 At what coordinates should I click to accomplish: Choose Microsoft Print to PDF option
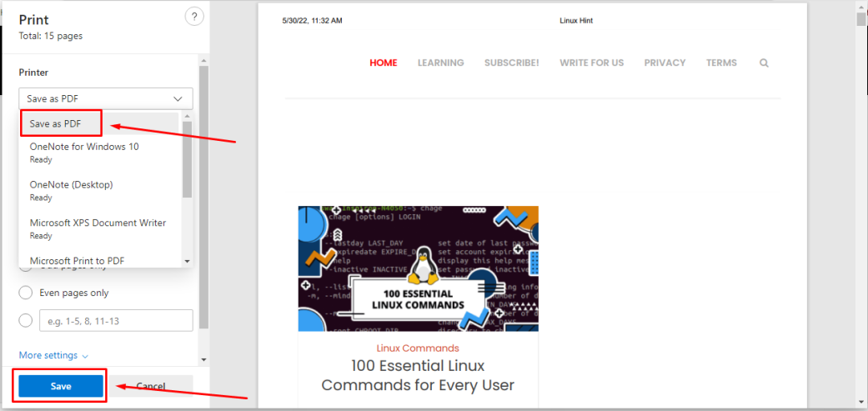[100, 260]
